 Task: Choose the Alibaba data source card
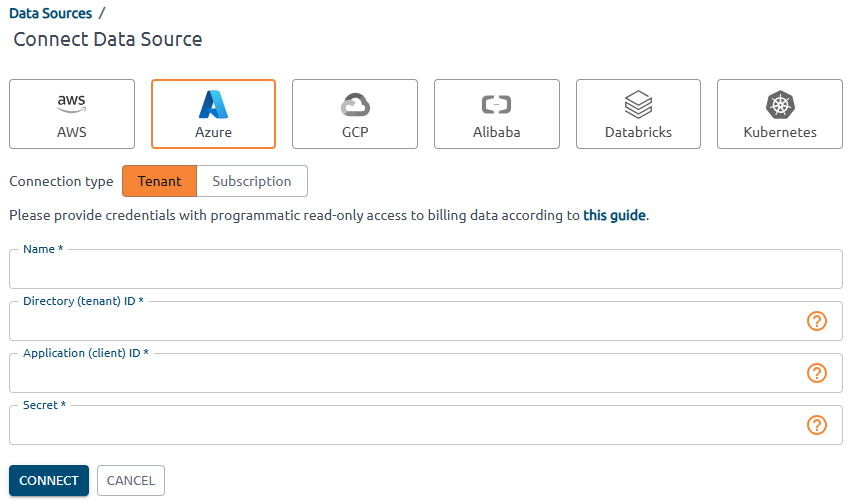(497, 114)
